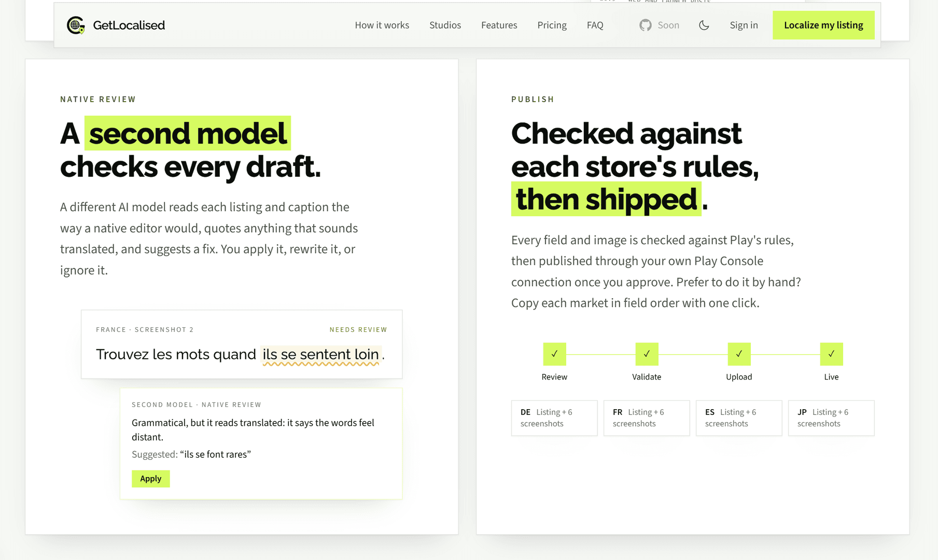Click the "PUBLISH" section label

(x=533, y=100)
